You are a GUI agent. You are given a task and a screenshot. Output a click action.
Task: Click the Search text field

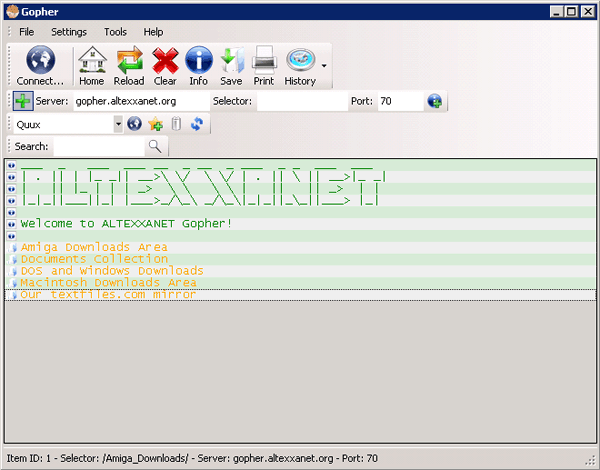pyautogui.click(x=98, y=146)
